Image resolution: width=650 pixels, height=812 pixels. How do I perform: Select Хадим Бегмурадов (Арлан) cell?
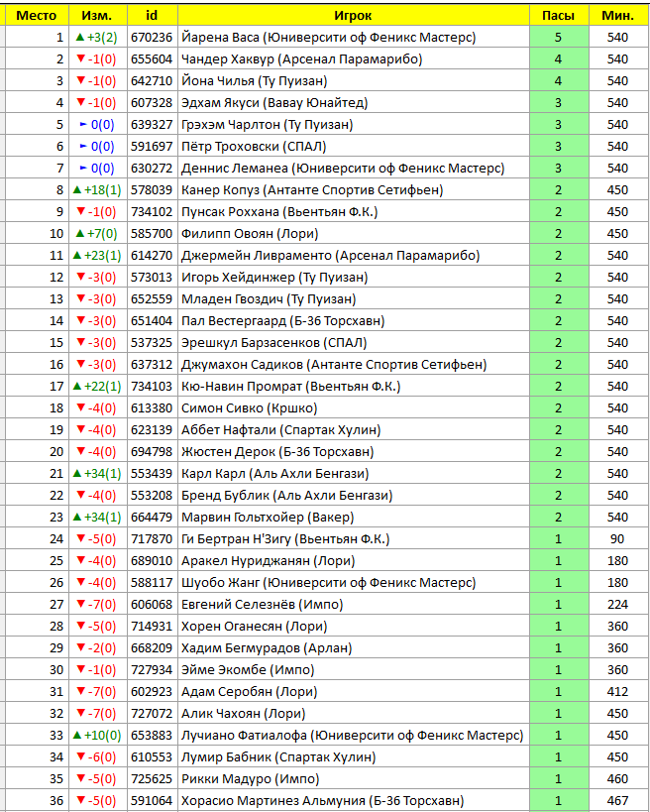tap(353, 647)
